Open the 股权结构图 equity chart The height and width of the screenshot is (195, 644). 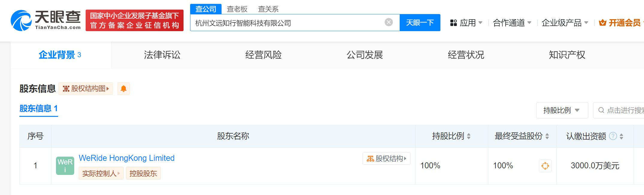point(86,89)
